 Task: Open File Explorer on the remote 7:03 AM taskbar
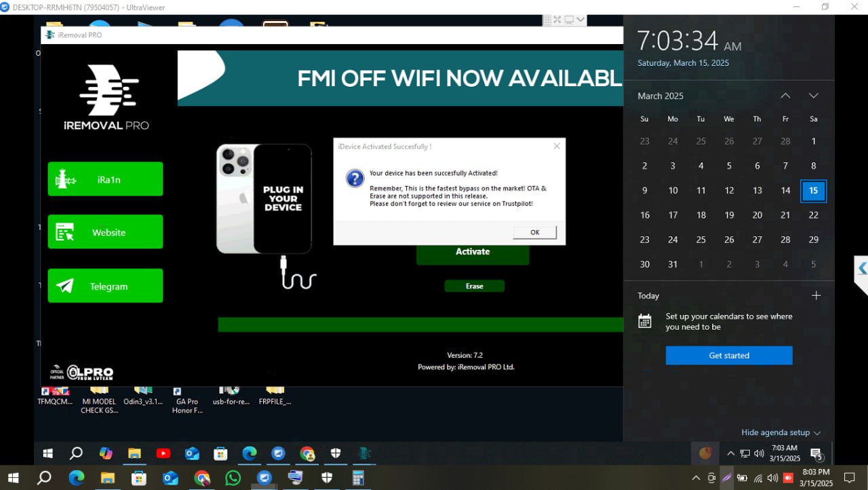134,453
